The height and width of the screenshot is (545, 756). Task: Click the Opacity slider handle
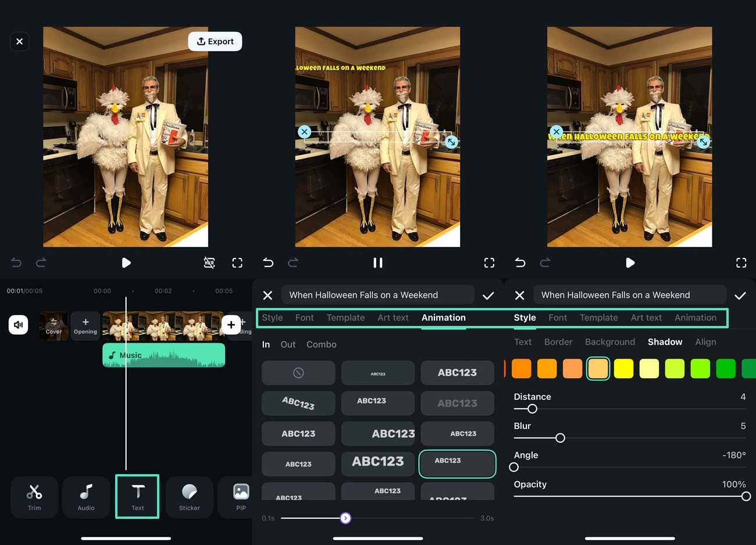click(x=746, y=496)
